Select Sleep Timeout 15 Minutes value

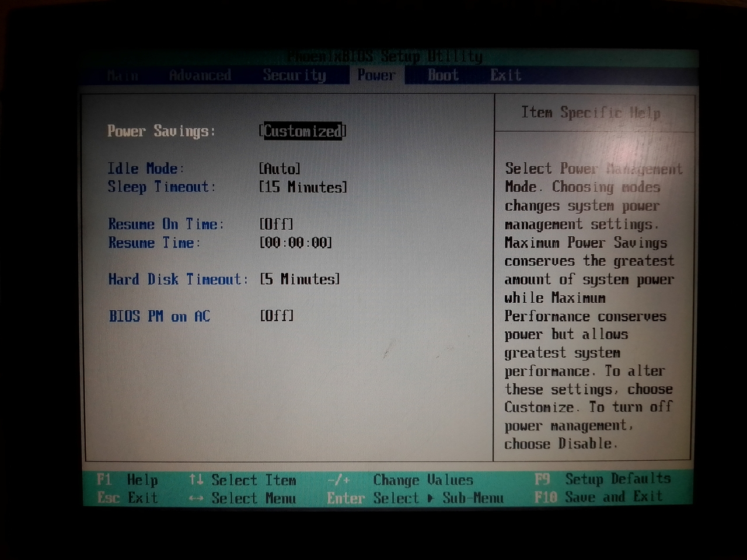click(303, 187)
